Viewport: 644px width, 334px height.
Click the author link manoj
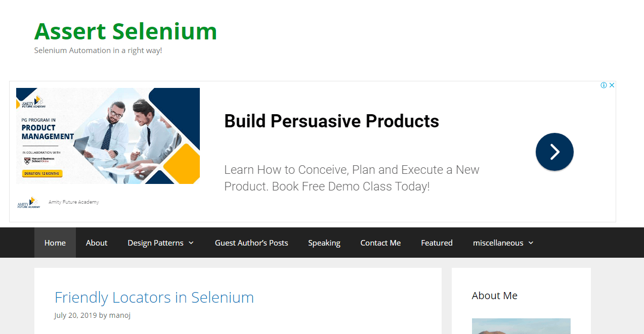120,315
